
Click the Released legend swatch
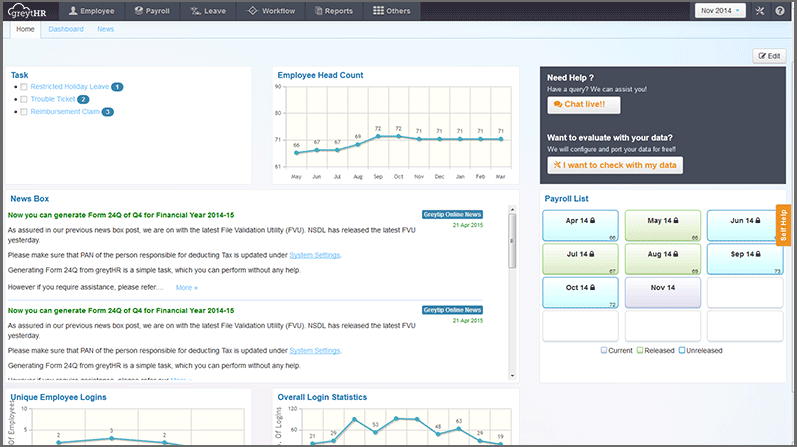tap(640, 350)
